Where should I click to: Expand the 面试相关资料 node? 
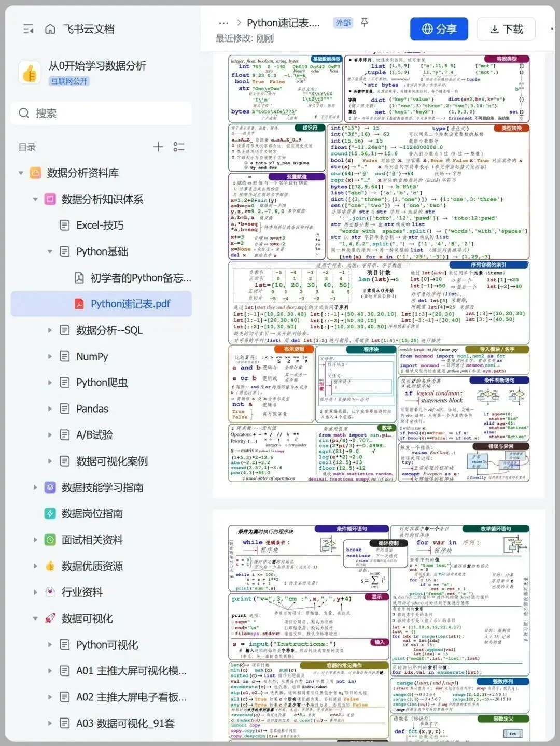tap(35, 540)
